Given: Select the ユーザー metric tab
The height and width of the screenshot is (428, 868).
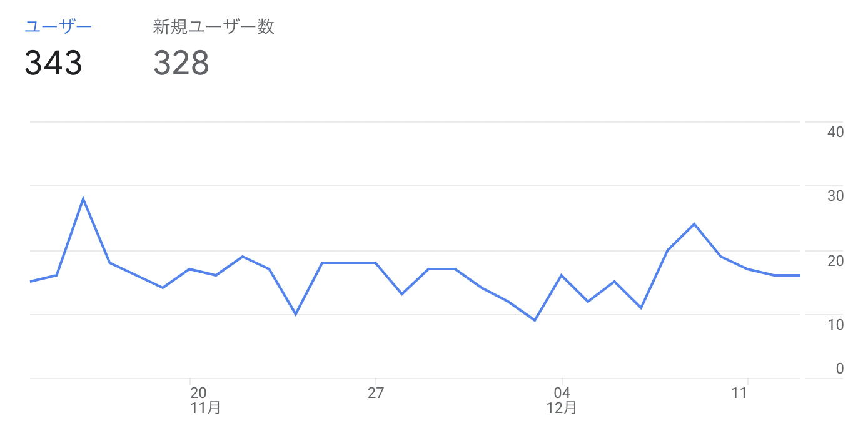Looking at the screenshot, I should (x=58, y=27).
